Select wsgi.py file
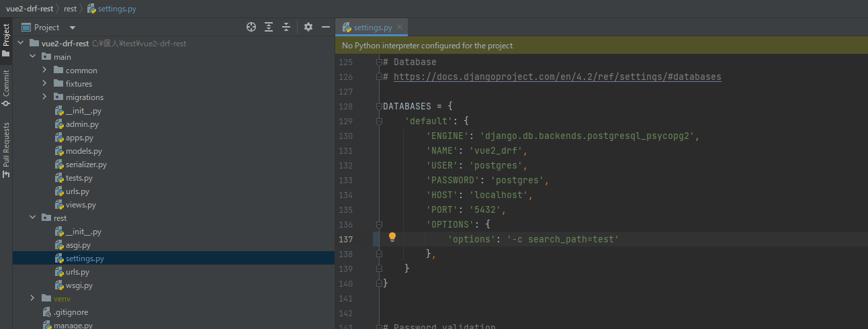This screenshot has height=329, width=868. (x=79, y=285)
